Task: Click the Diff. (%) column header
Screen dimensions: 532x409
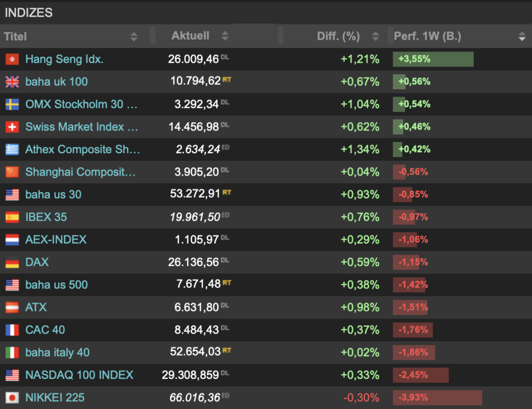Action: click(x=338, y=36)
